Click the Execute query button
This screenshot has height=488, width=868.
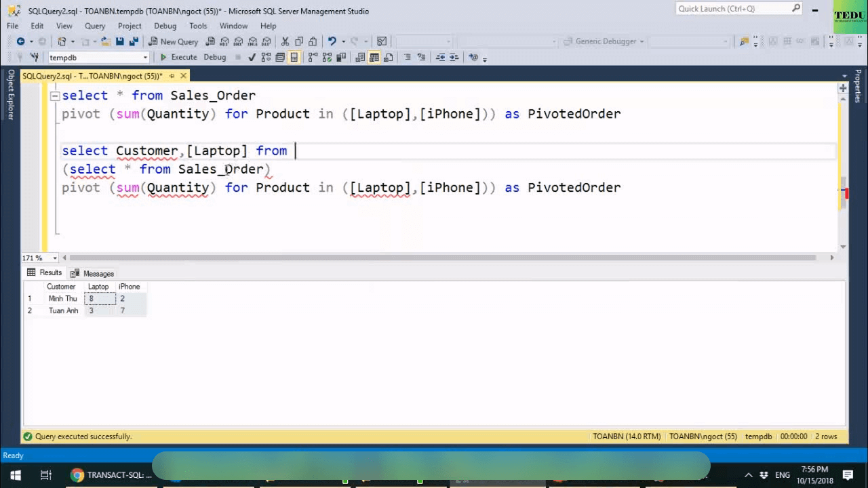click(178, 58)
